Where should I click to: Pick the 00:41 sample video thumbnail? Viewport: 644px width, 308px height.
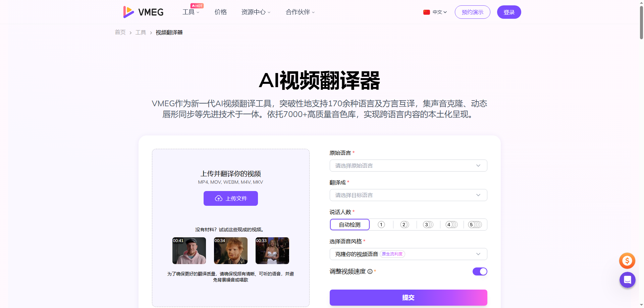(x=189, y=251)
